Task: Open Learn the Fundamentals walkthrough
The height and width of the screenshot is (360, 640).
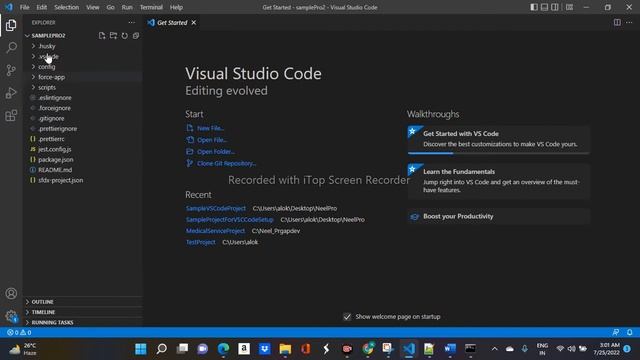Action: (498, 181)
